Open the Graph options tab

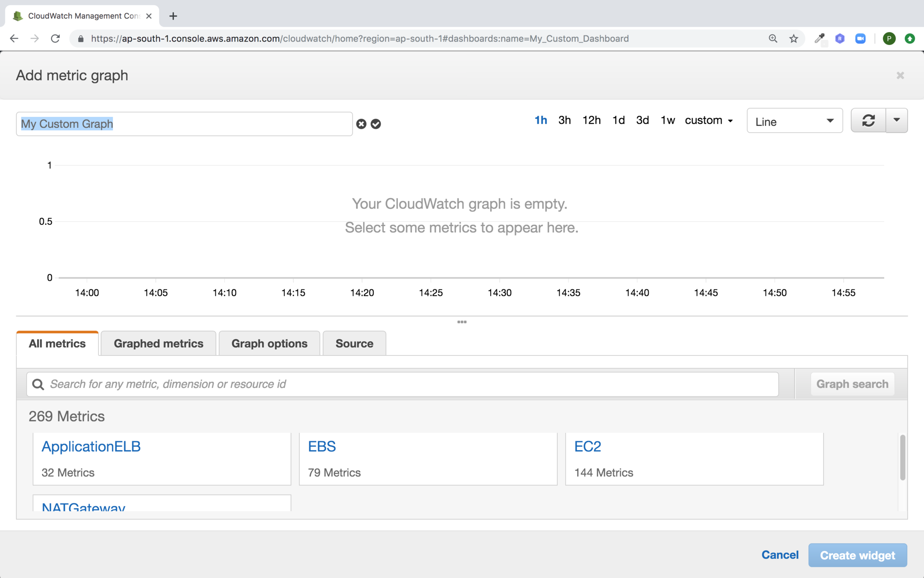click(x=269, y=343)
